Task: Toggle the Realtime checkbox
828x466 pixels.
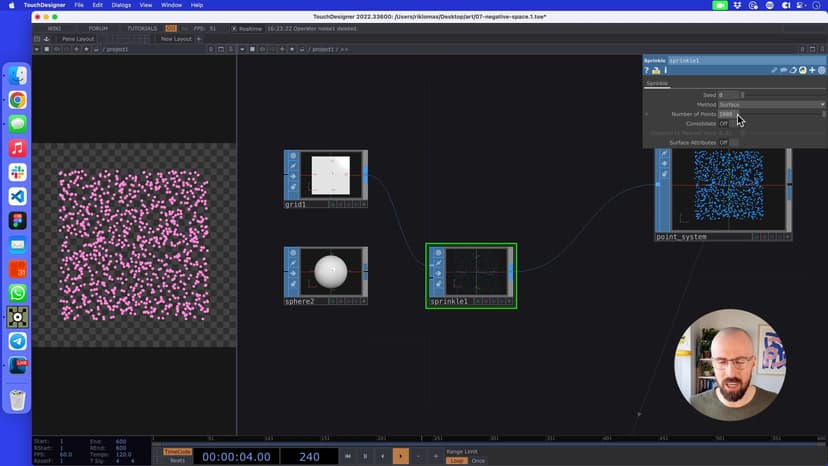Action: [x=234, y=28]
